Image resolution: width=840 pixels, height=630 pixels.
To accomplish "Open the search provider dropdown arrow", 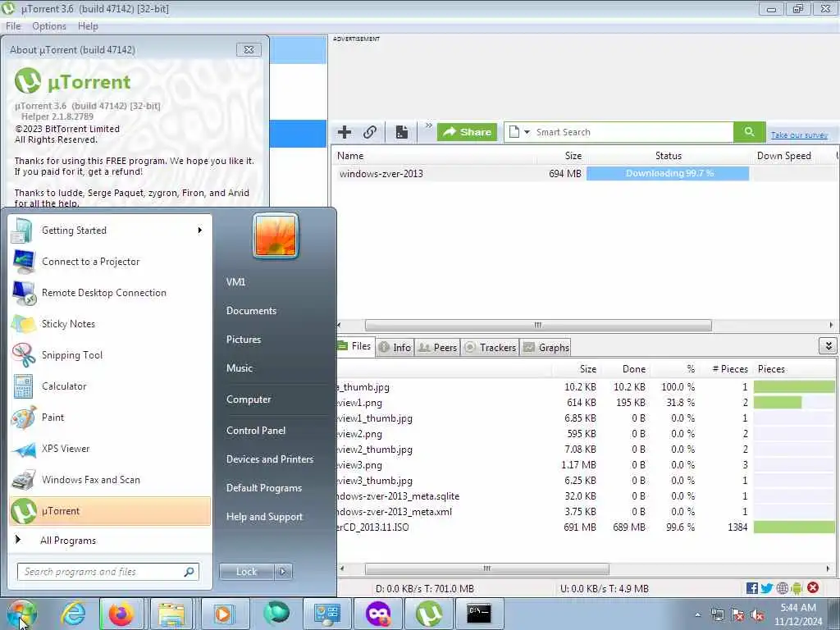I will tap(527, 132).
